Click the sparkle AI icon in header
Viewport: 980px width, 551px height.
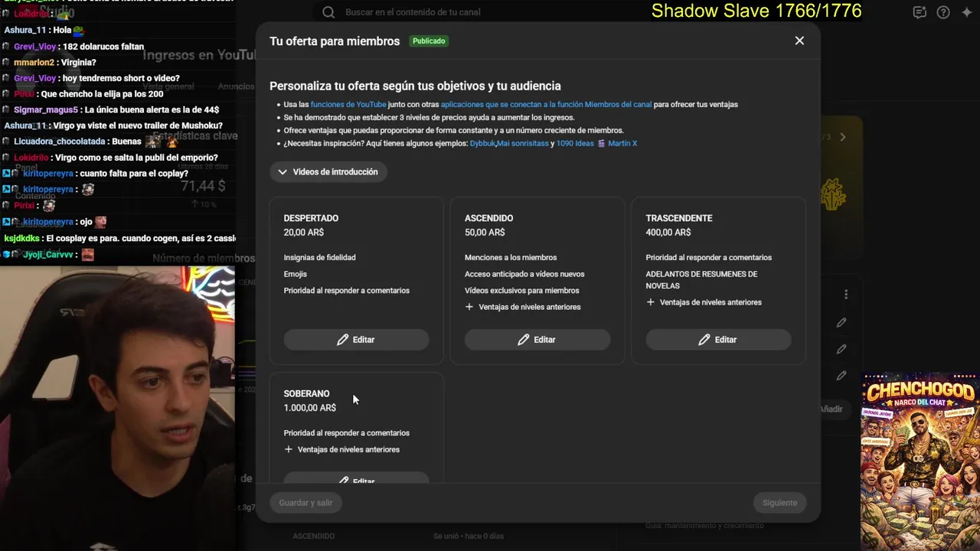click(x=967, y=12)
